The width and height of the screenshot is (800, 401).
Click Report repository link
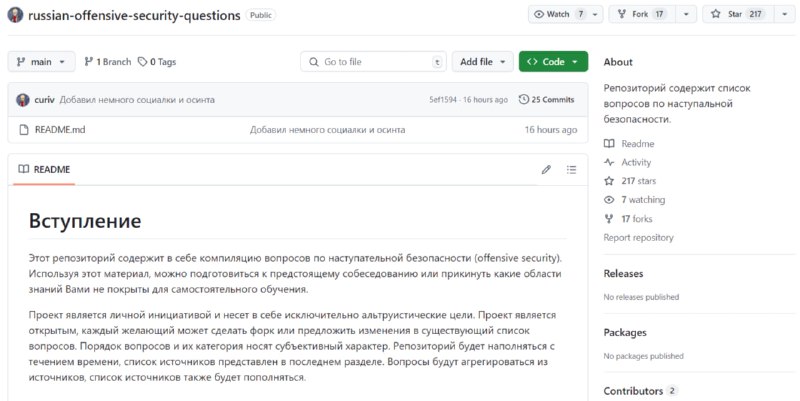tap(638, 237)
